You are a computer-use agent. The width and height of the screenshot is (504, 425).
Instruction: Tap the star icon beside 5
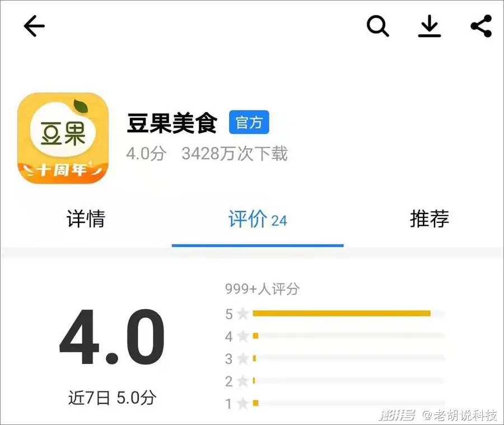(244, 314)
